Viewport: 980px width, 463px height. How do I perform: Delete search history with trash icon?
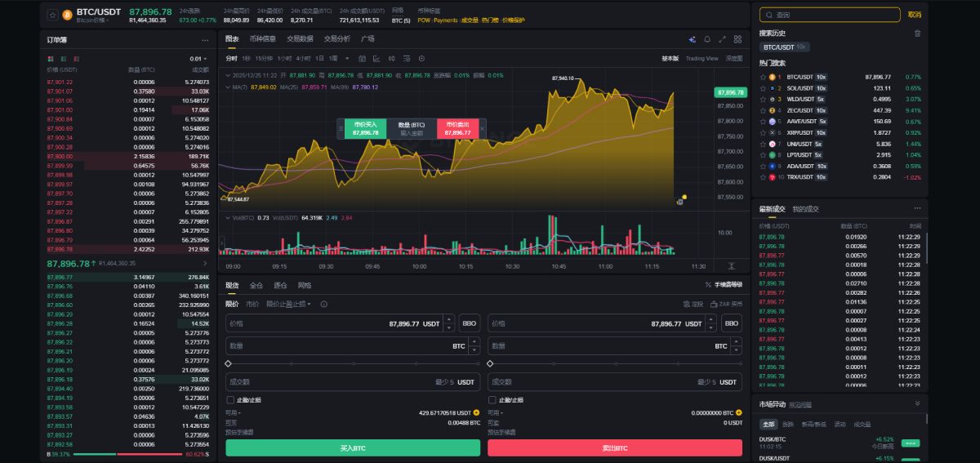coord(917,33)
